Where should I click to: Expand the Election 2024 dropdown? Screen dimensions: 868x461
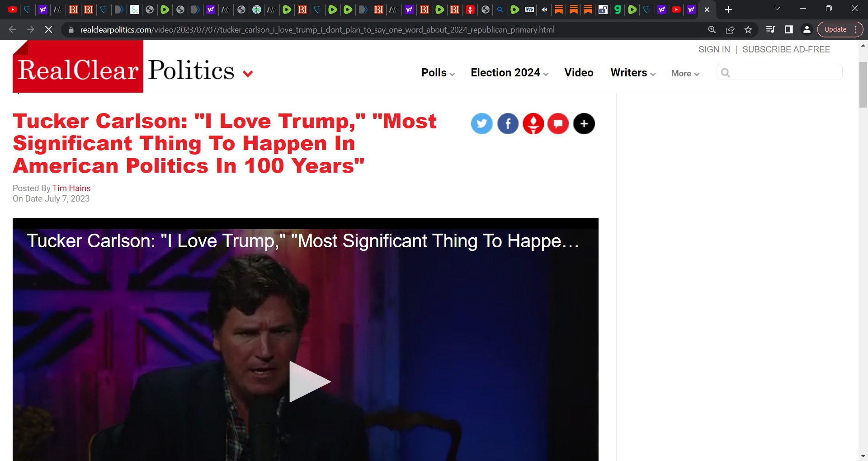click(x=509, y=73)
